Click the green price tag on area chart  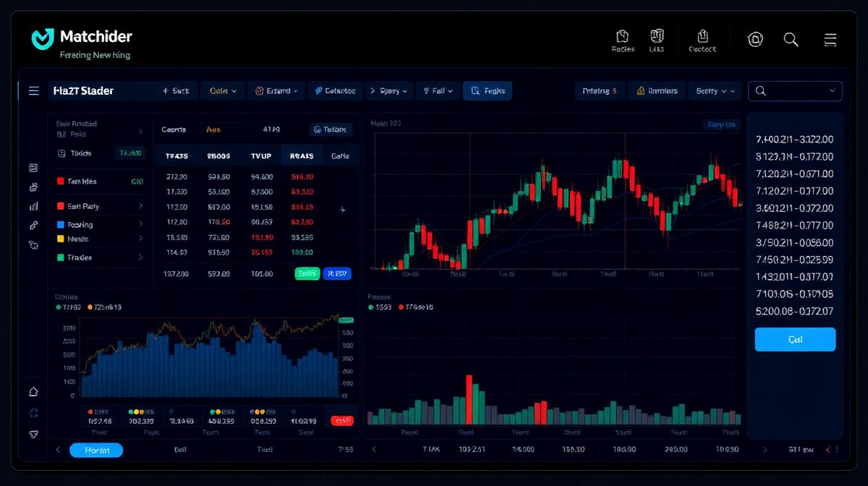(346, 319)
